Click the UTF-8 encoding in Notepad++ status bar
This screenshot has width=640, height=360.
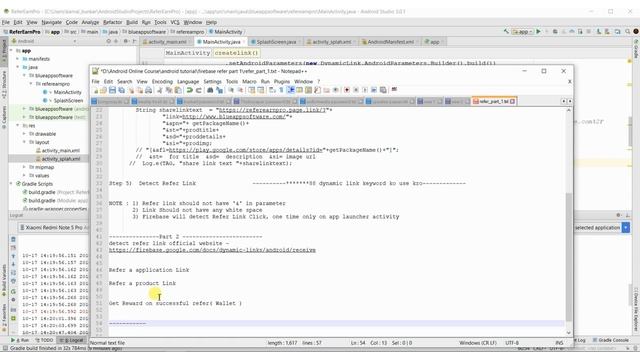tap(512, 343)
